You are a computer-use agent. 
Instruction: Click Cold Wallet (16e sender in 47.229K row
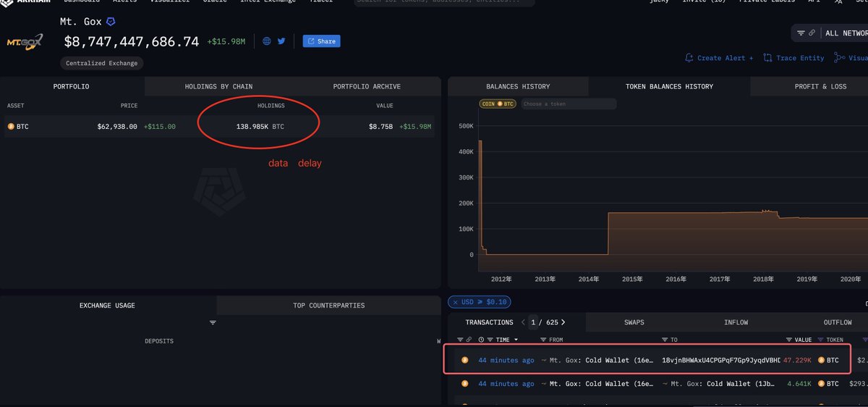coord(619,360)
